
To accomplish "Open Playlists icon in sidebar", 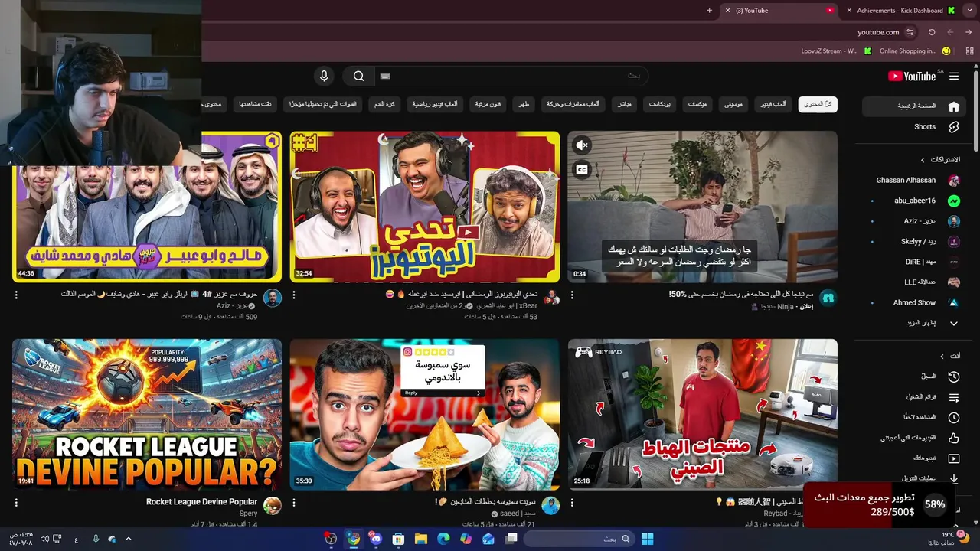I will click(x=953, y=397).
